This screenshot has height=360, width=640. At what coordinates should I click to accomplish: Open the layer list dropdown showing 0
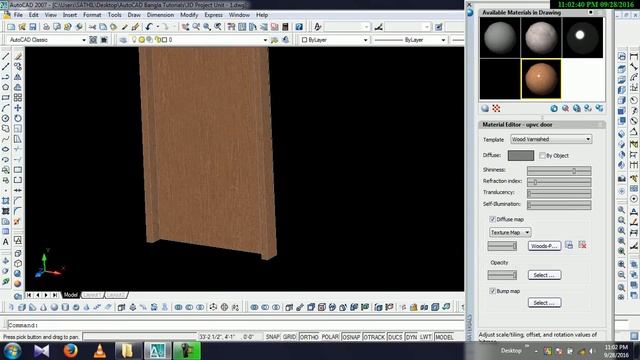click(x=265, y=40)
